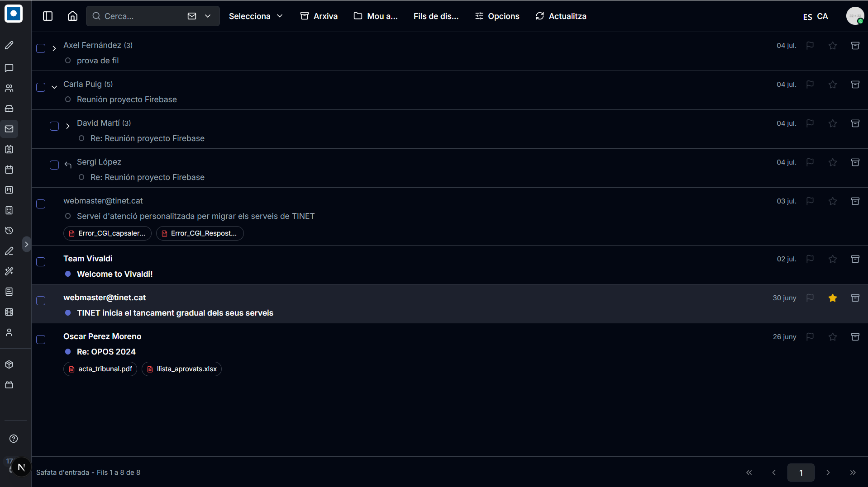Open the user avatar in top right

855,16
